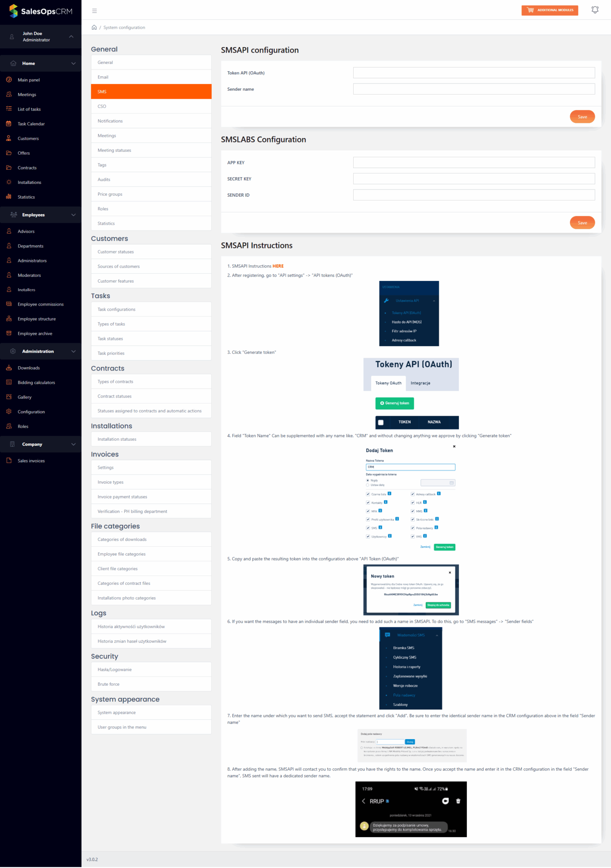Collapse the Home sidebar section
Screen dimensions: 611x868
(x=73, y=64)
